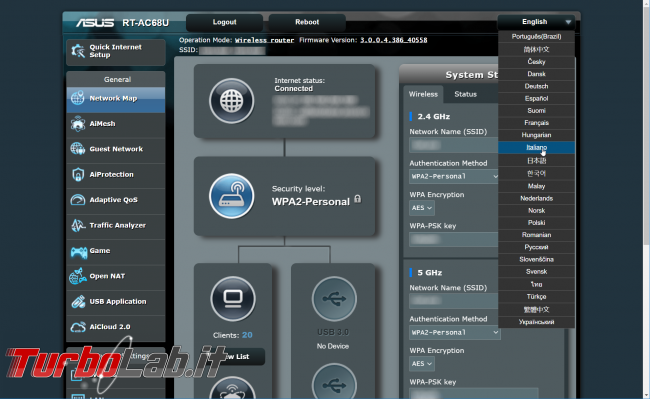Switch to the Status tab

(465, 94)
